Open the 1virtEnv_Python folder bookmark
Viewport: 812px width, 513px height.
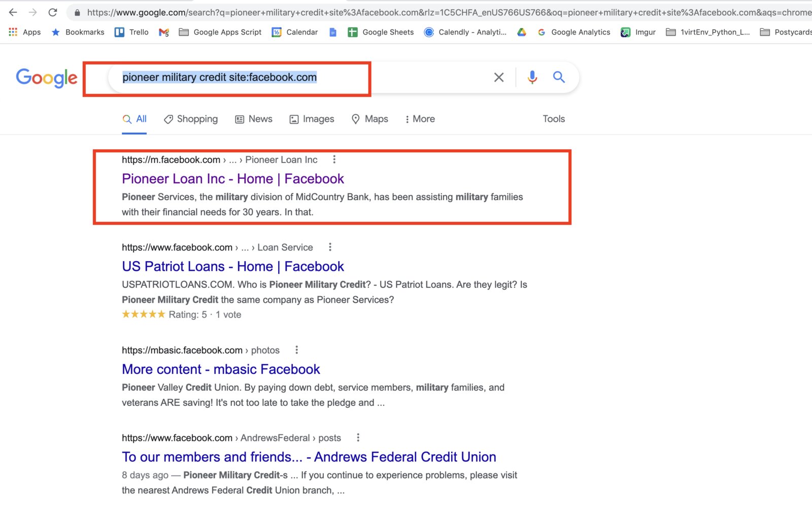(x=708, y=32)
